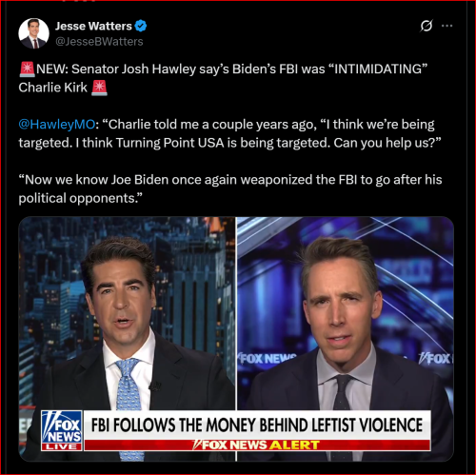Click the FBI FOLLOWS THE MONEY headline chyron

(x=257, y=425)
